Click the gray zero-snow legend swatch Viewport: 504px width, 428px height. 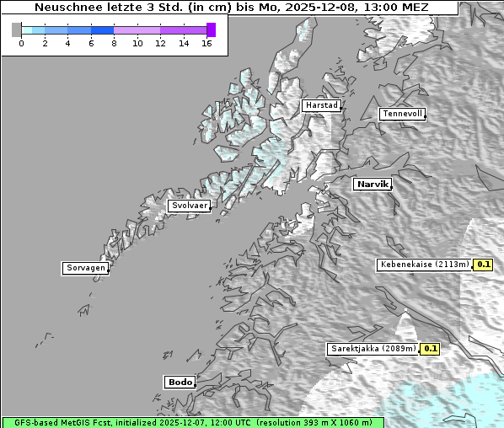pyautogui.click(x=16, y=29)
